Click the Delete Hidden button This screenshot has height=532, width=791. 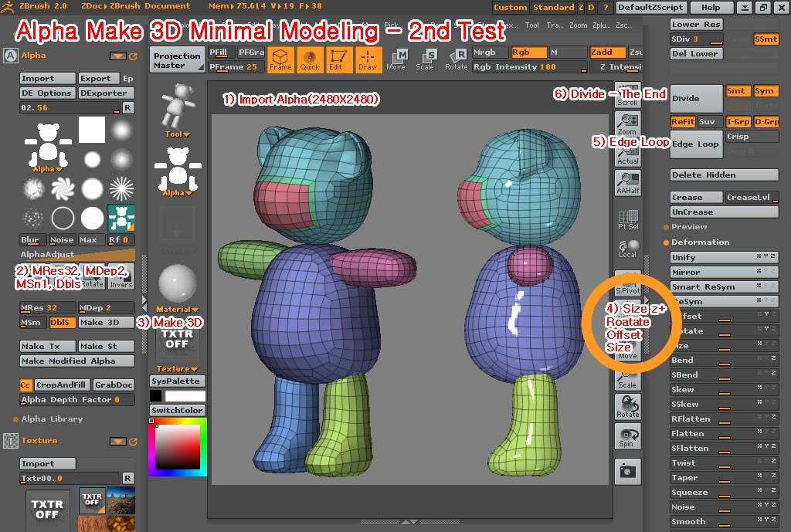coord(725,175)
